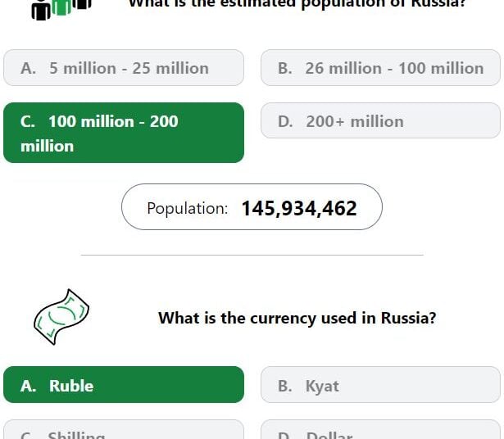Select answer B. 26 million - 100 million
This screenshot has height=439, width=504.
click(380, 68)
